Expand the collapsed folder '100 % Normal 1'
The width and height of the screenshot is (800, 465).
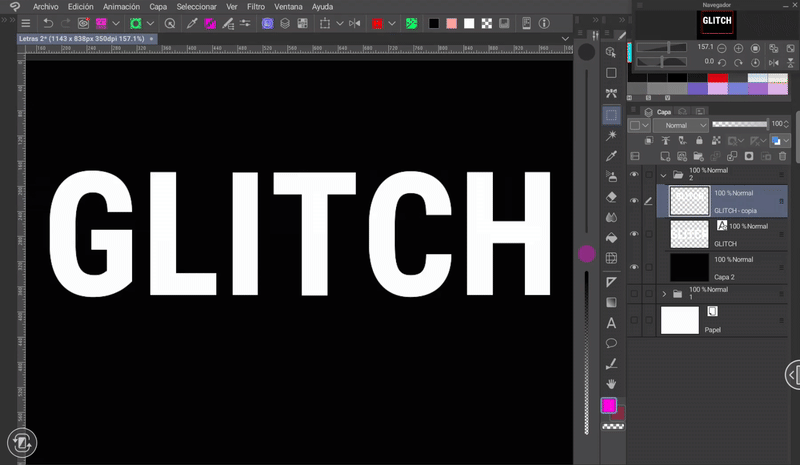tap(664, 294)
